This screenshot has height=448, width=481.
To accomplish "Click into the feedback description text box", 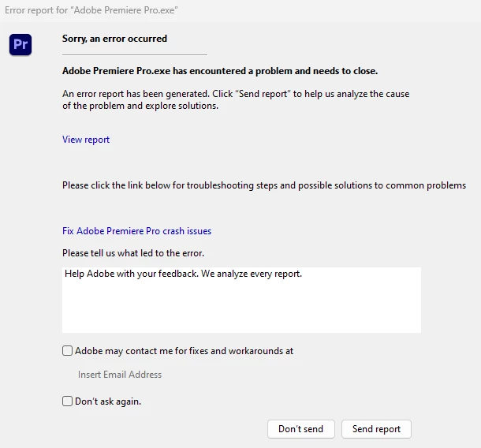I will (241, 300).
